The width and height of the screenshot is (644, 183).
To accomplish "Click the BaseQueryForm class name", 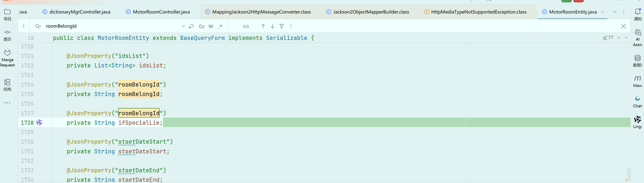I will [x=202, y=38].
